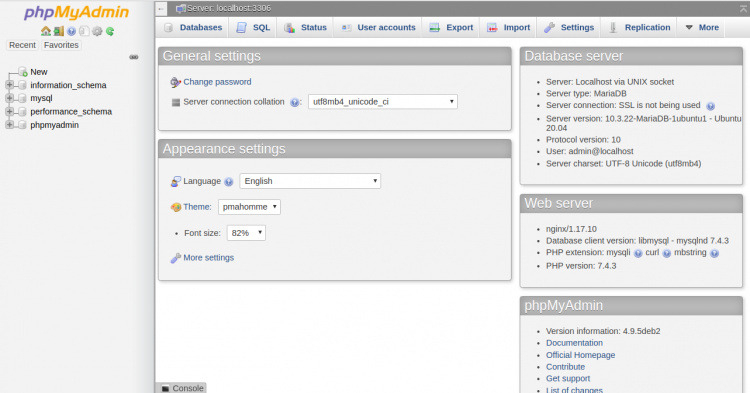This screenshot has width=750, height=393.
Task: Expand the mysql database node
Action: coord(9,98)
